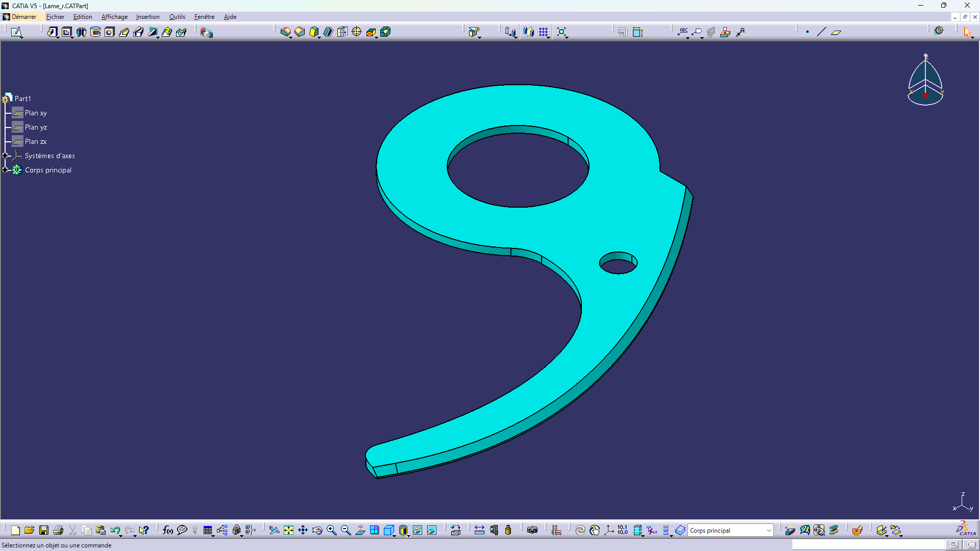Image resolution: width=980 pixels, height=551 pixels.
Task: Select the Pad extrusion tool
Action: coord(52,32)
